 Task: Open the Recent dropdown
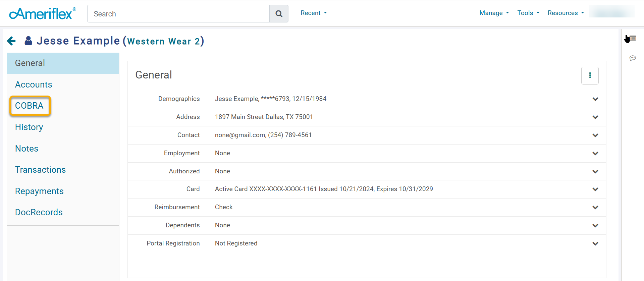[314, 13]
